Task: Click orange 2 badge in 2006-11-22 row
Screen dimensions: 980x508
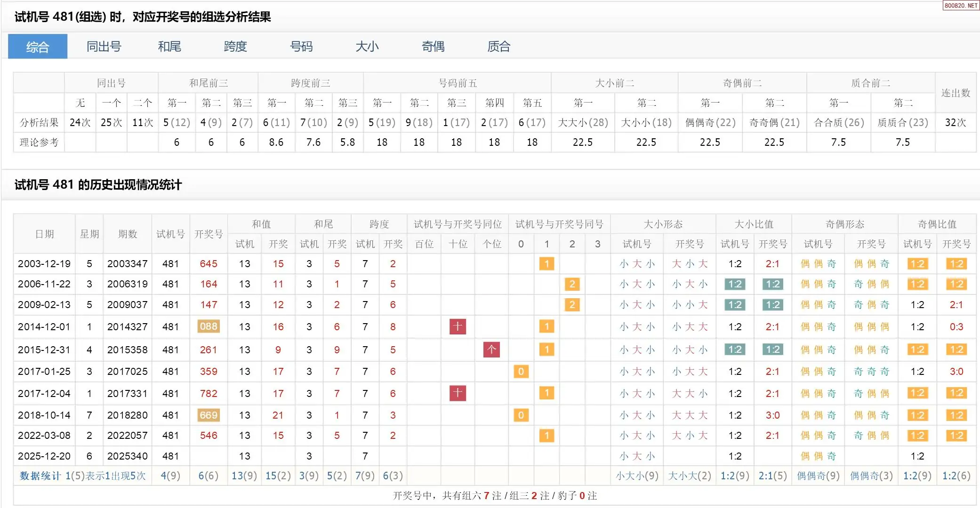Action: [572, 284]
